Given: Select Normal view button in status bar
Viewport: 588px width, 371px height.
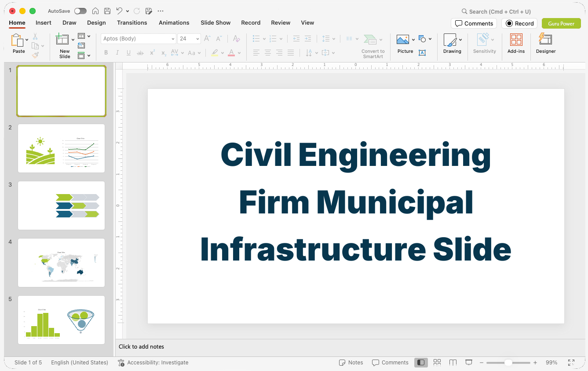Looking at the screenshot, I should click(x=421, y=363).
